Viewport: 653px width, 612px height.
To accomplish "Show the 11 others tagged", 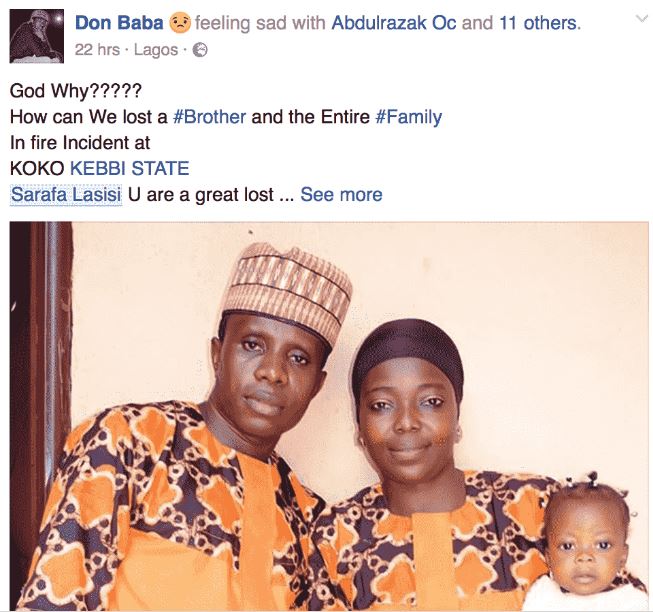I will tap(539, 23).
